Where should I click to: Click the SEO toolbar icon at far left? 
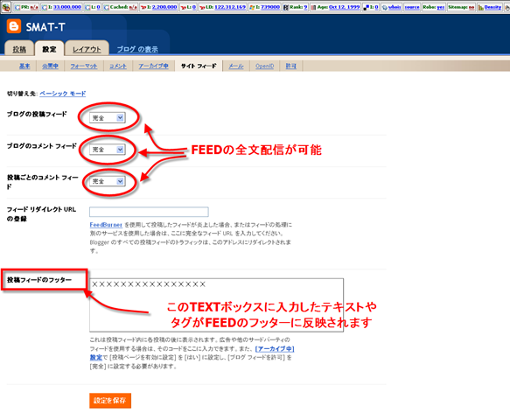[6, 7]
